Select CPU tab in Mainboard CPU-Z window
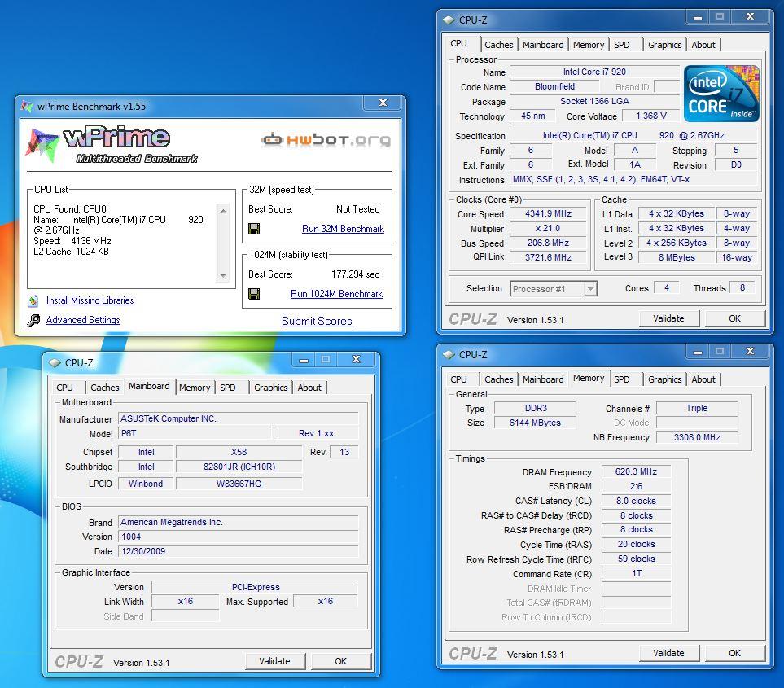The height and width of the screenshot is (688, 784). (64, 388)
